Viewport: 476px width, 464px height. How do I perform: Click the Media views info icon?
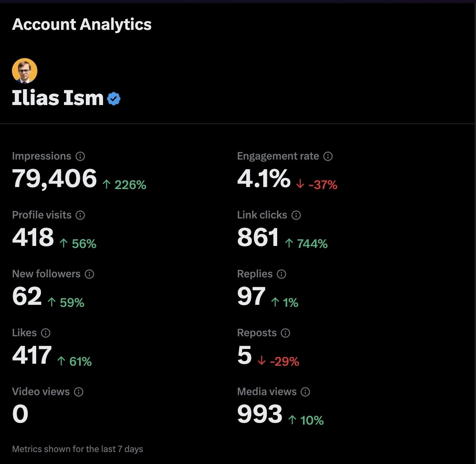(x=305, y=392)
